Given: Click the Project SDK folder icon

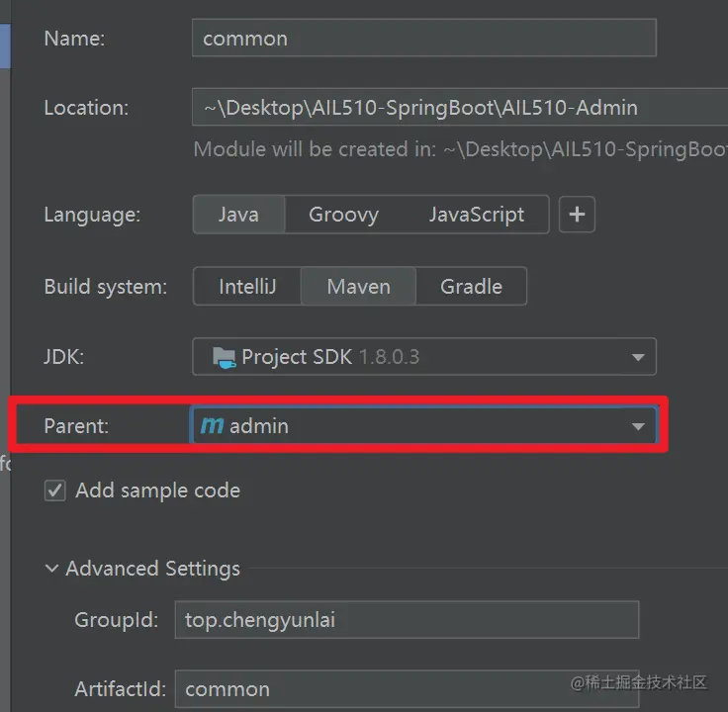Looking at the screenshot, I should pos(225,357).
